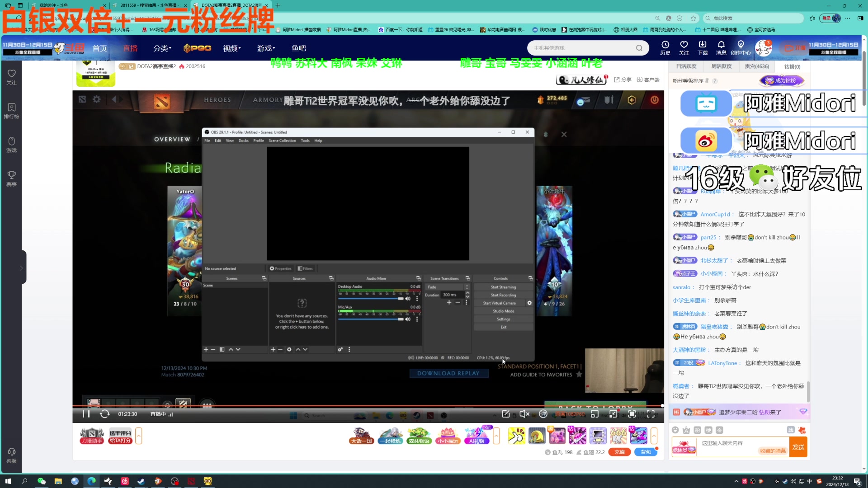Switch to 钻粉(0) tab
Image resolution: width=868 pixels, height=488 pixels.
click(x=792, y=66)
